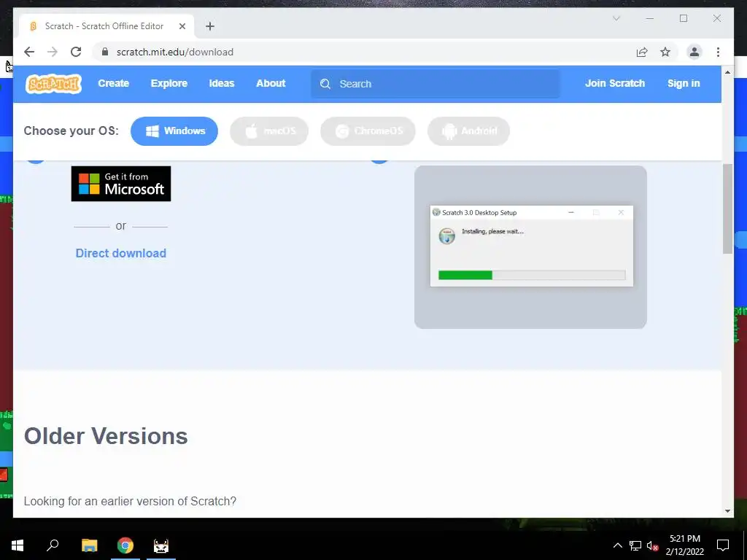Select Windows as your OS

click(x=174, y=131)
